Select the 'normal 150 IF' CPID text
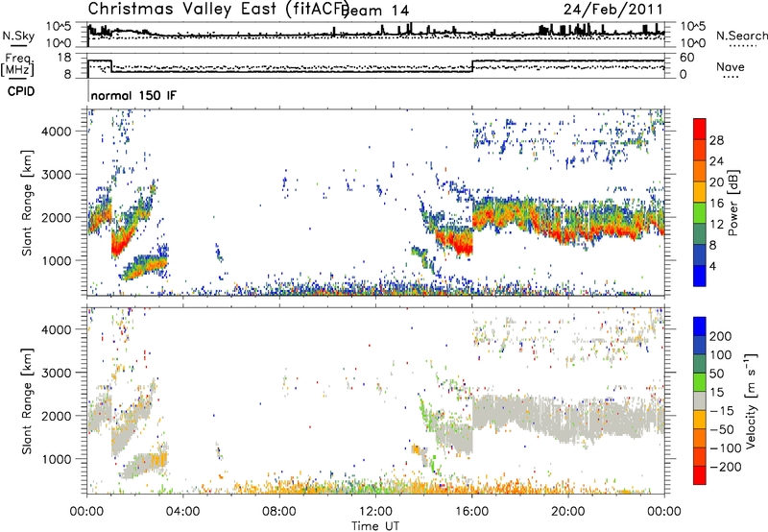Viewport: 768px width, 532px height. [133, 95]
